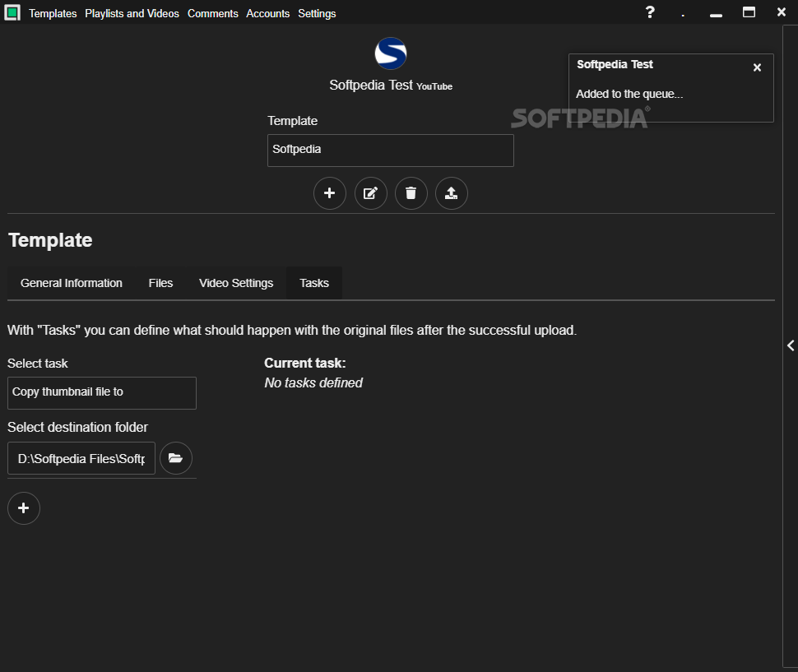
Task: Open Playlists and Videos menu
Action: 132,13
